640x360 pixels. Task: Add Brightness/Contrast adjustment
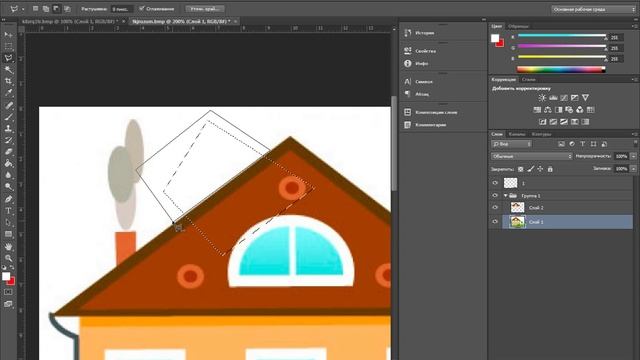[x=542, y=98]
